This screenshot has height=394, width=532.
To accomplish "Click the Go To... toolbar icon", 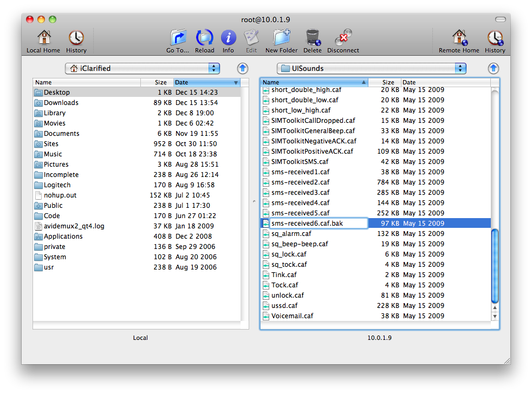I will (x=178, y=38).
